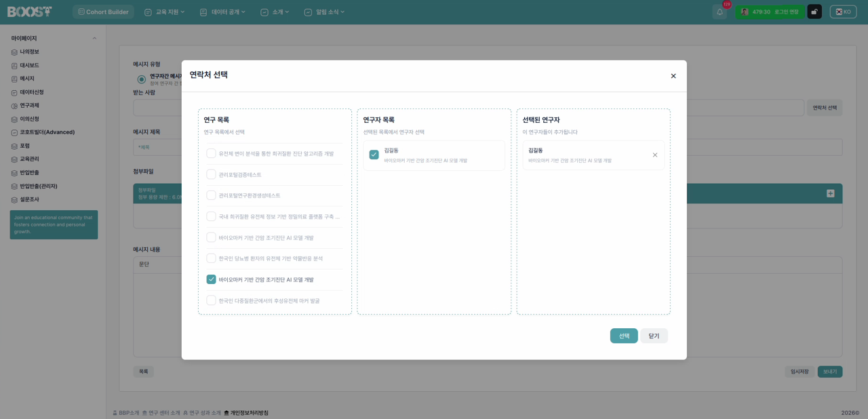Click the 임시저장 button
The height and width of the screenshot is (419, 868).
800,372
